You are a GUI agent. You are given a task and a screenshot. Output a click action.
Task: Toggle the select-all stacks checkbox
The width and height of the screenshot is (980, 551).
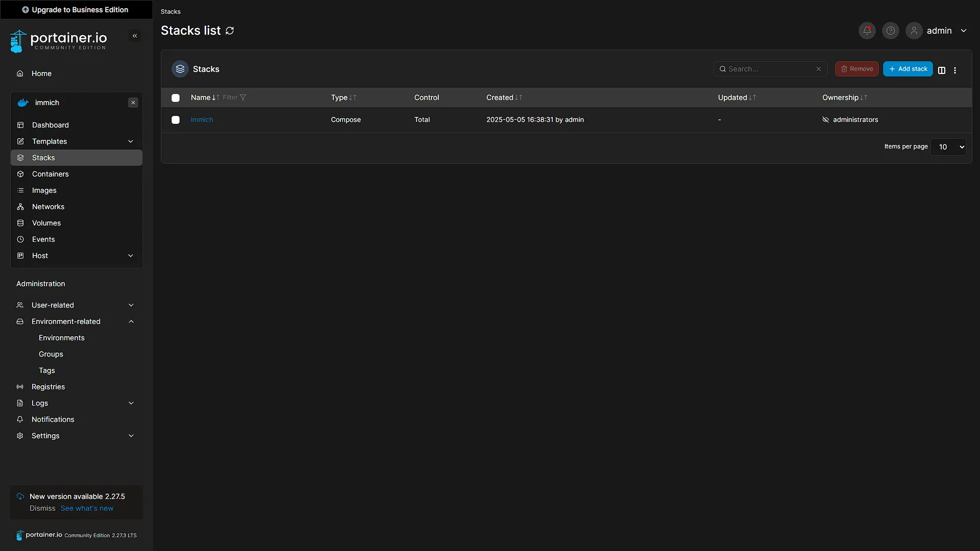(176, 98)
